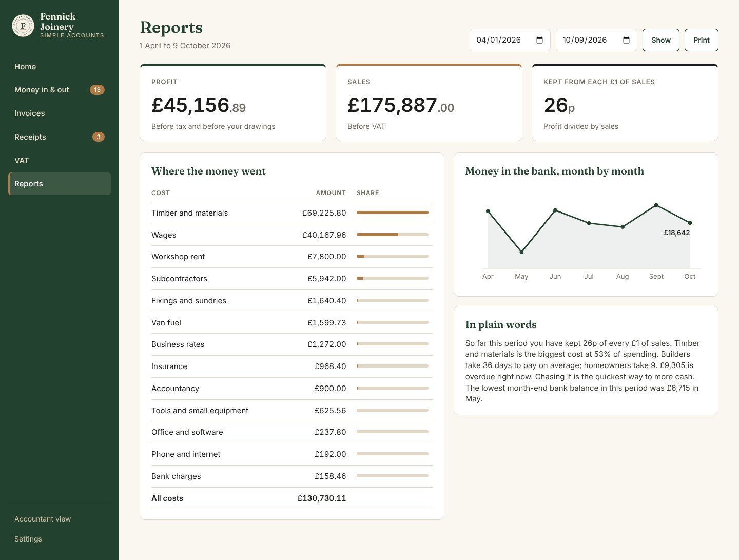This screenshot has height=560, width=739.
Task: Click the 13 badge beside Money in & out
Action: pos(97,90)
